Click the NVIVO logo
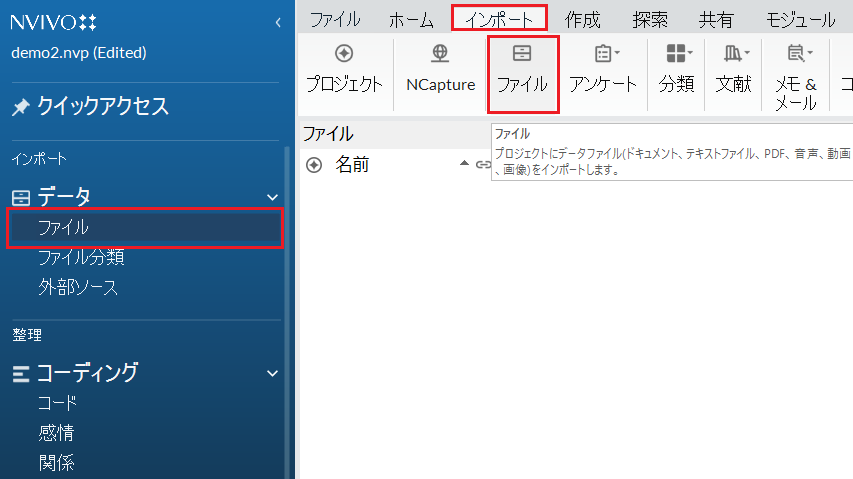Viewport: 853px width, 479px height. [x=53, y=22]
